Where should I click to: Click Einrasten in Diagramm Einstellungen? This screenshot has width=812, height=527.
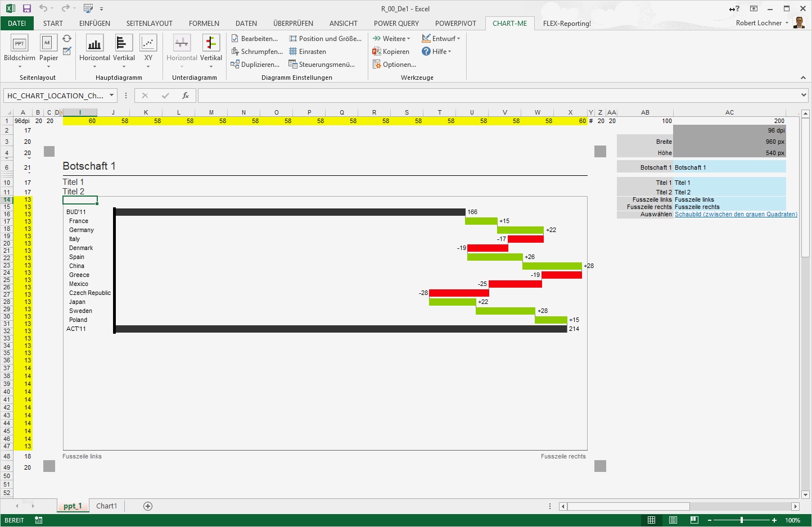point(308,51)
